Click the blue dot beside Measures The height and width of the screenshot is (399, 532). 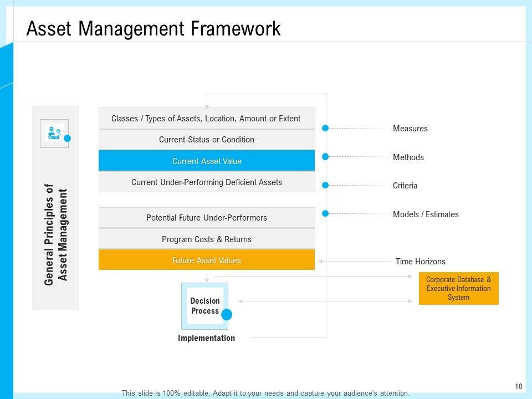click(326, 128)
